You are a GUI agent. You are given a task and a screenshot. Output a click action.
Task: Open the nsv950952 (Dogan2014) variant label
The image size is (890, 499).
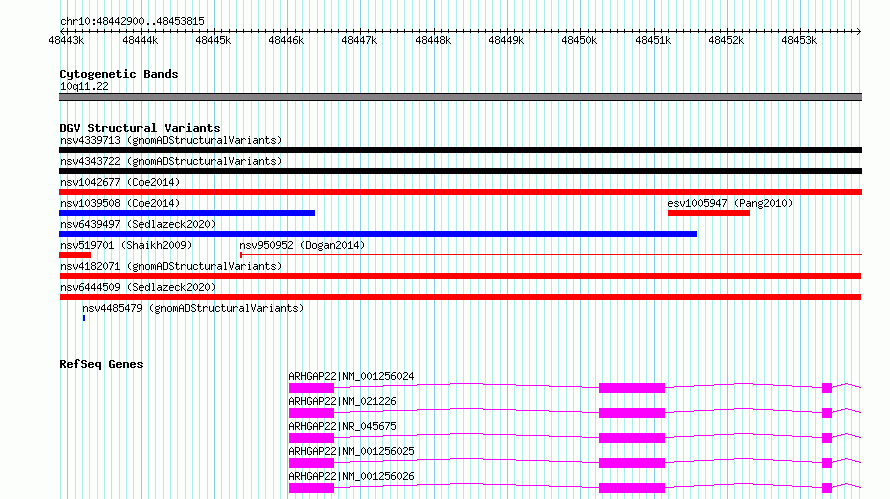tap(302, 245)
